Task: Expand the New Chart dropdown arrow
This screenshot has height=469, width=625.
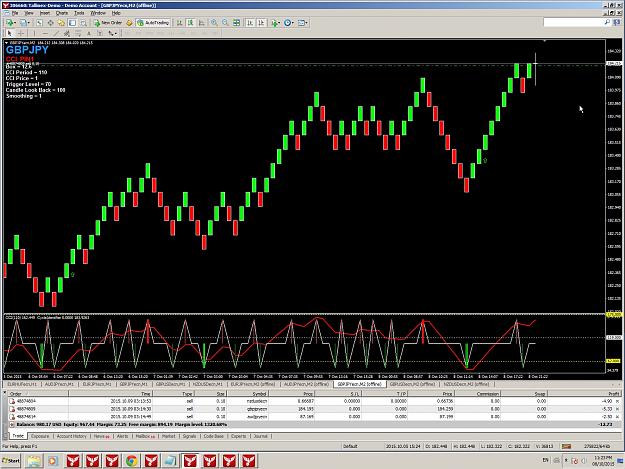Action: pos(15,23)
